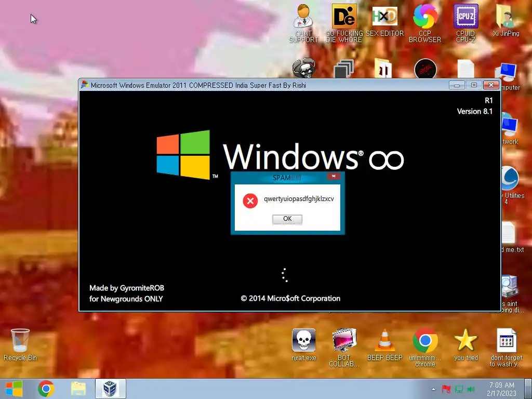Click the red error icon in the dialog
This screenshot has height=399, width=532.
tap(250, 201)
